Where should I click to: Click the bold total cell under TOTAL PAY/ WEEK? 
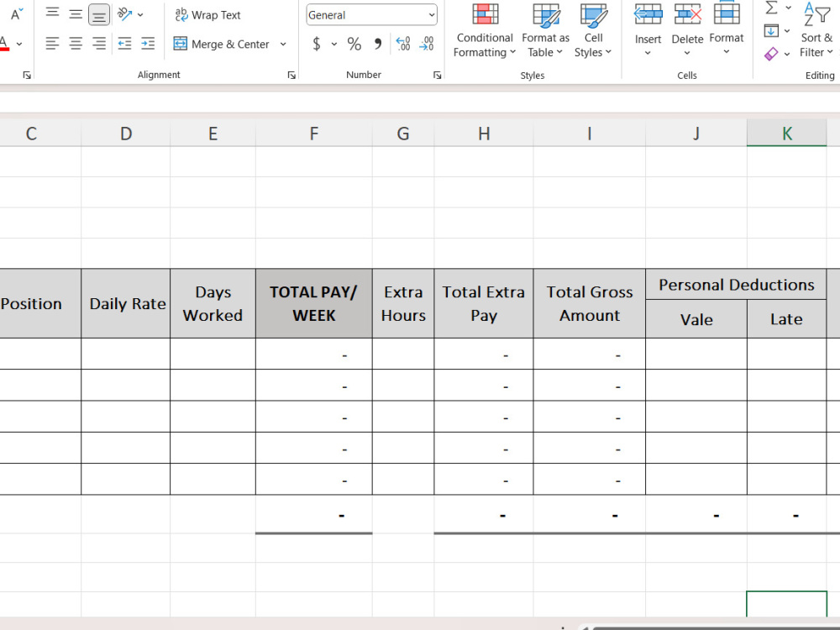point(314,515)
